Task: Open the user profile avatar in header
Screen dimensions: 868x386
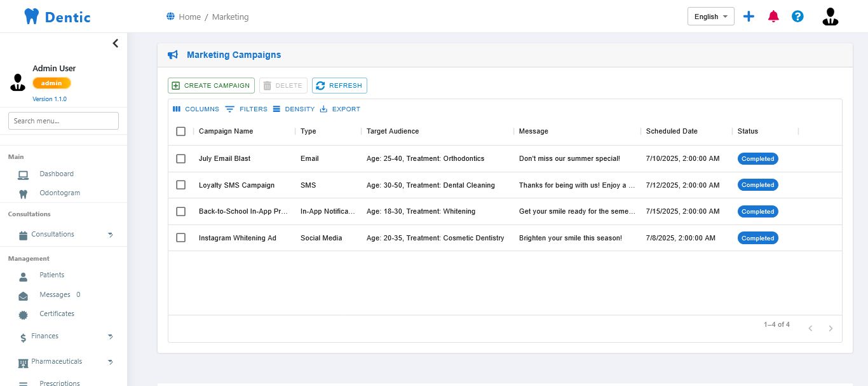Action: coord(830,17)
